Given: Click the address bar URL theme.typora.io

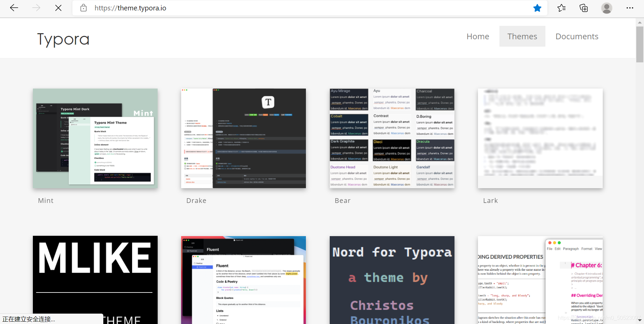Looking at the screenshot, I should [130, 8].
